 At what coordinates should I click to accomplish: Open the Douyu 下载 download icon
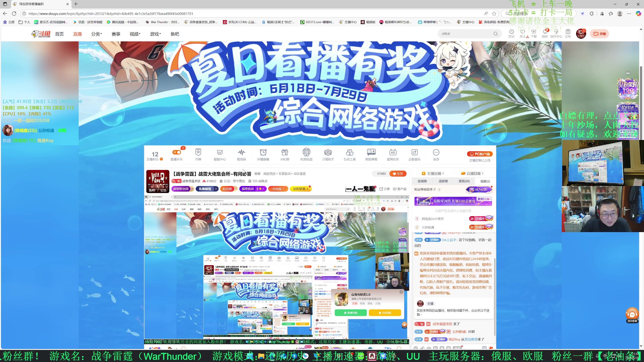[534, 33]
